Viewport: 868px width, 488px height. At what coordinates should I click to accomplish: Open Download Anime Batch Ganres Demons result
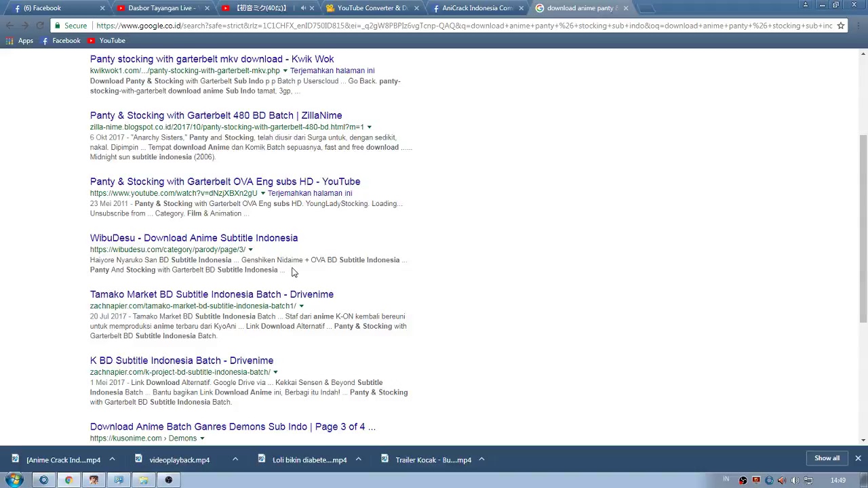pos(233,426)
